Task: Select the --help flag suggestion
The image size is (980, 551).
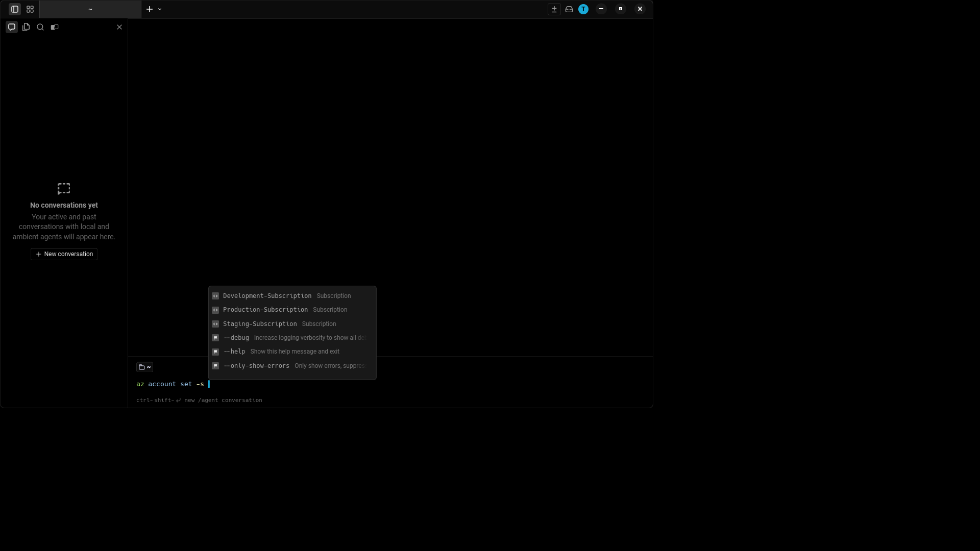Action: [x=292, y=352]
